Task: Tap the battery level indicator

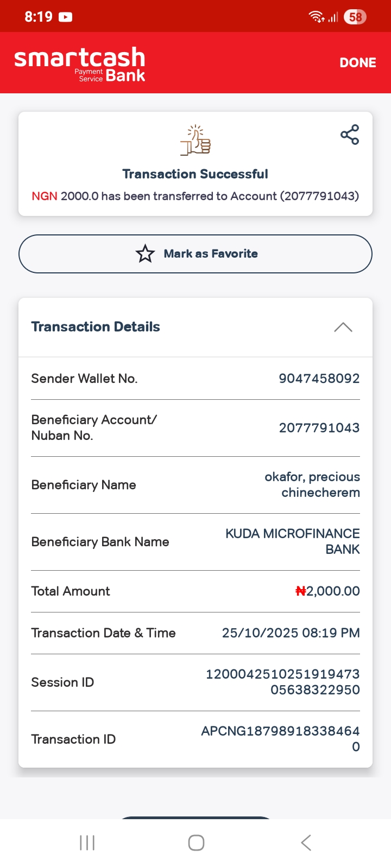Action: coord(355,17)
